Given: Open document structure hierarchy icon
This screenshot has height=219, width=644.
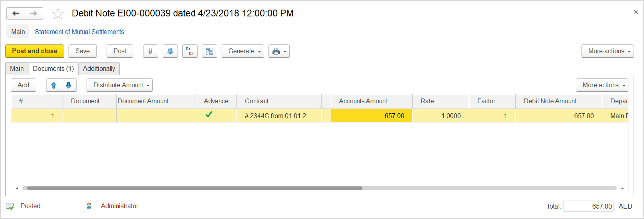Looking at the screenshot, I should 210,51.
